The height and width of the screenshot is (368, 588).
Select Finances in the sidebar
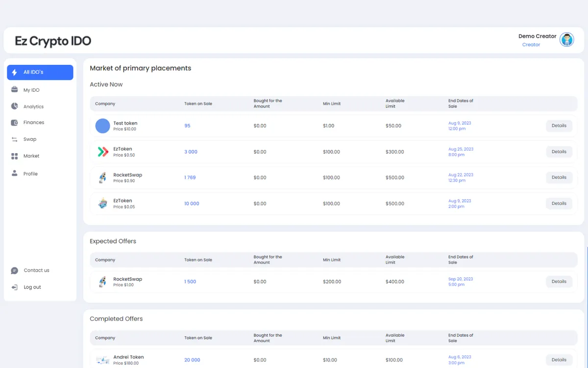(x=34, y=123)
